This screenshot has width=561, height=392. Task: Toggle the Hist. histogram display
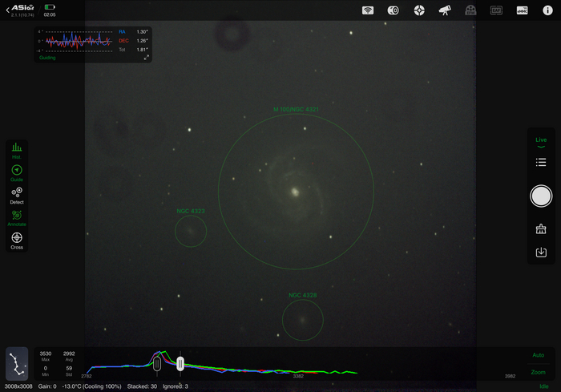click(x=17, y=151)
